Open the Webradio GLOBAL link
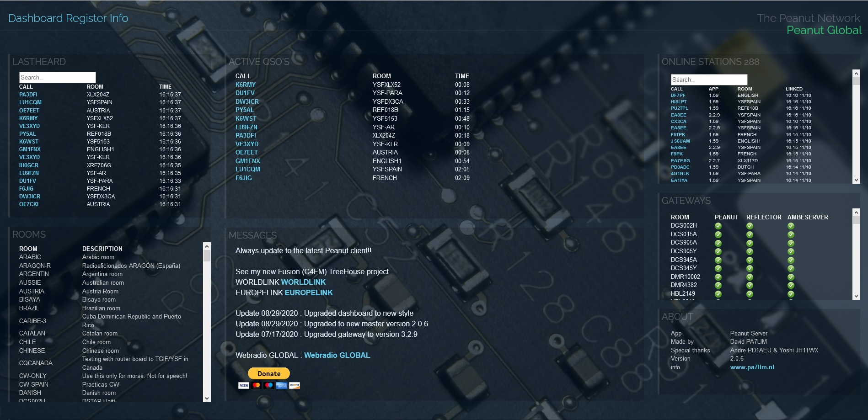The image size is (868, 420). 337,356
